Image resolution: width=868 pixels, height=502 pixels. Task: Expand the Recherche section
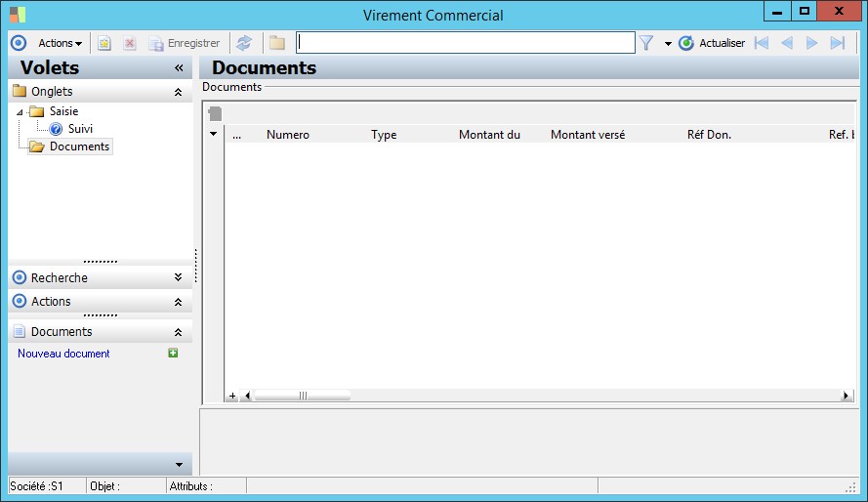click(x=179, y=277)
